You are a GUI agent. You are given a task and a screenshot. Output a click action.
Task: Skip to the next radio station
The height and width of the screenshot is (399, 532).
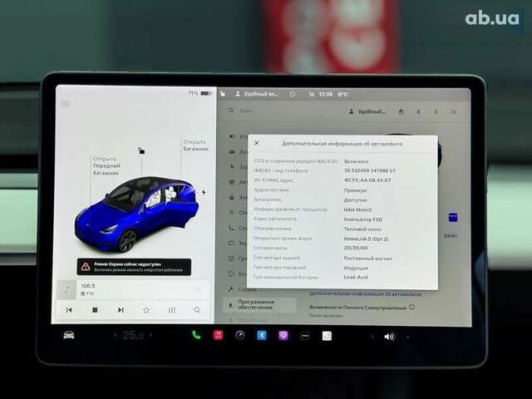click(x=121, y=310)
